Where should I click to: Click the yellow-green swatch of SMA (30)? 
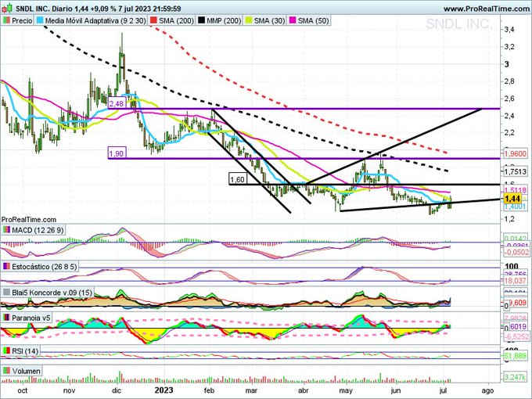[249, 20]
